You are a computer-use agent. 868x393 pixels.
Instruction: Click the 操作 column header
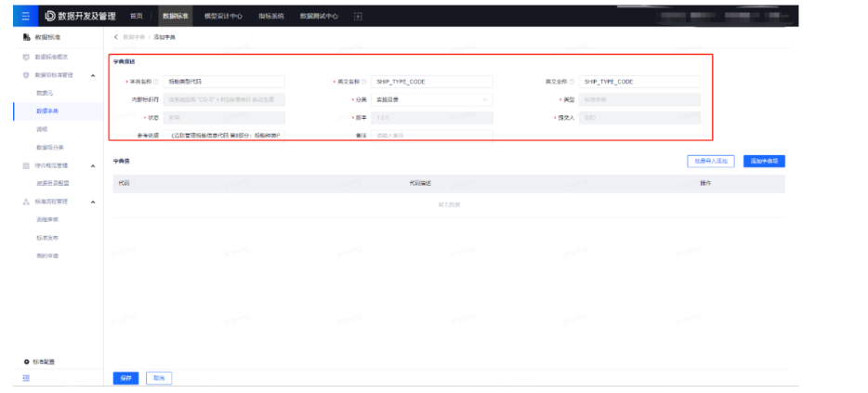pyautogui.click(x=705, y=183)
